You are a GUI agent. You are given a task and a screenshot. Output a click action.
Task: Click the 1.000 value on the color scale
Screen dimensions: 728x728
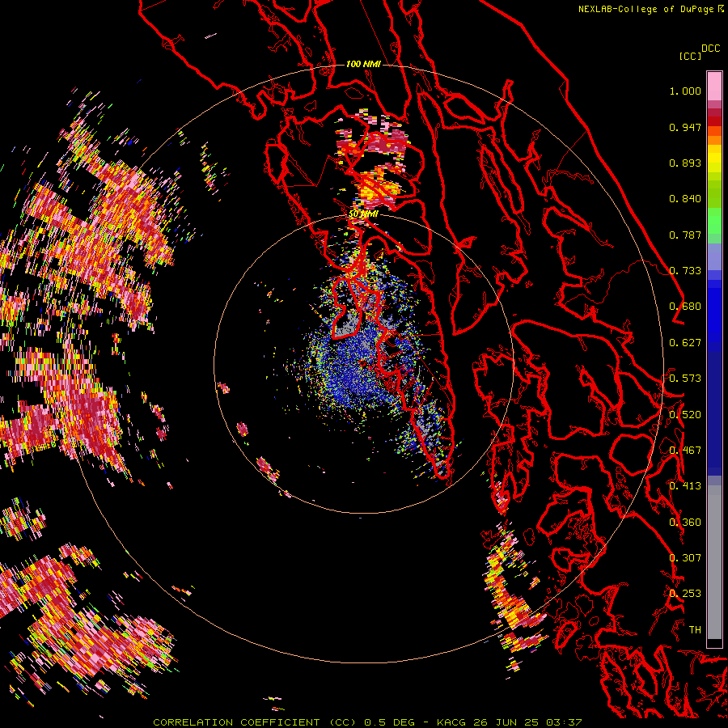click(685, 91)
